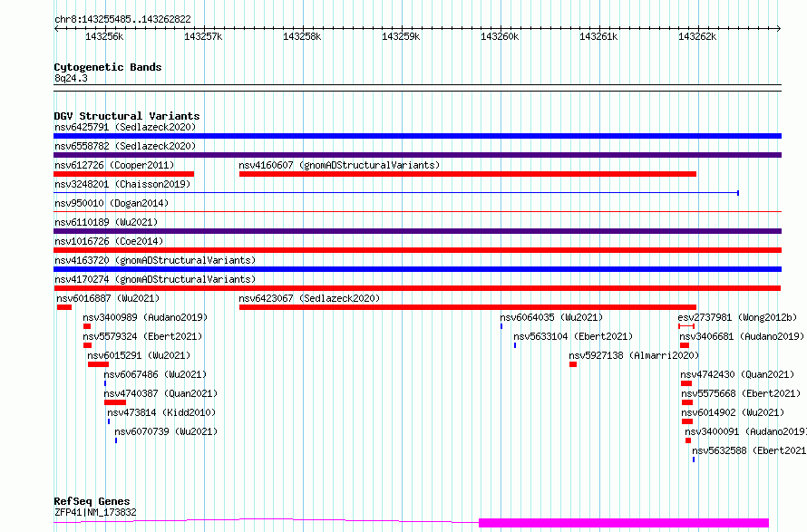The image size is (807, 532).
Task: Select the DGV Structural Variants track title
Action: coord(127,116)
